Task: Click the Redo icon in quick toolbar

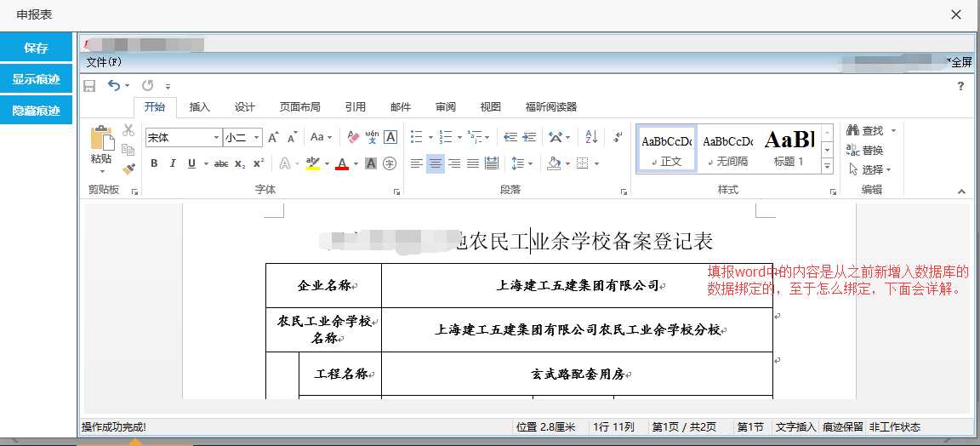Action: pyautogui.click(x=147, y=85)
